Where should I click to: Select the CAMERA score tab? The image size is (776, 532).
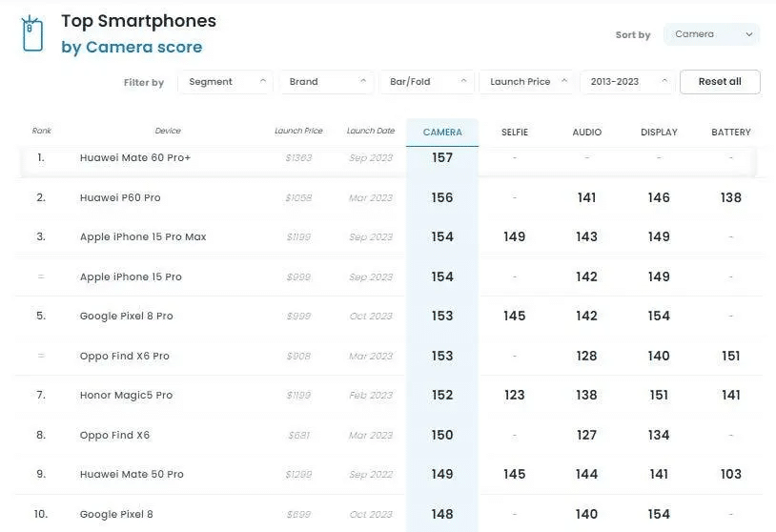(x=442, y=133)
